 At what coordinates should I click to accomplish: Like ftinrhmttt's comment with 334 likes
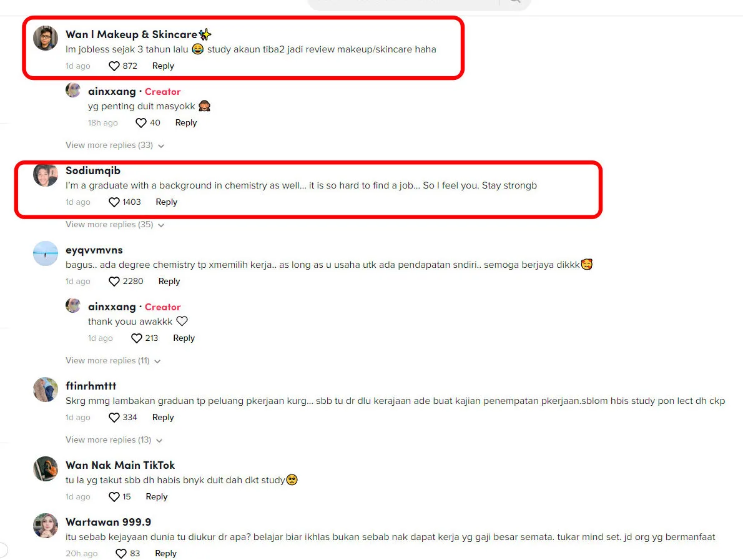click(114, 417)
